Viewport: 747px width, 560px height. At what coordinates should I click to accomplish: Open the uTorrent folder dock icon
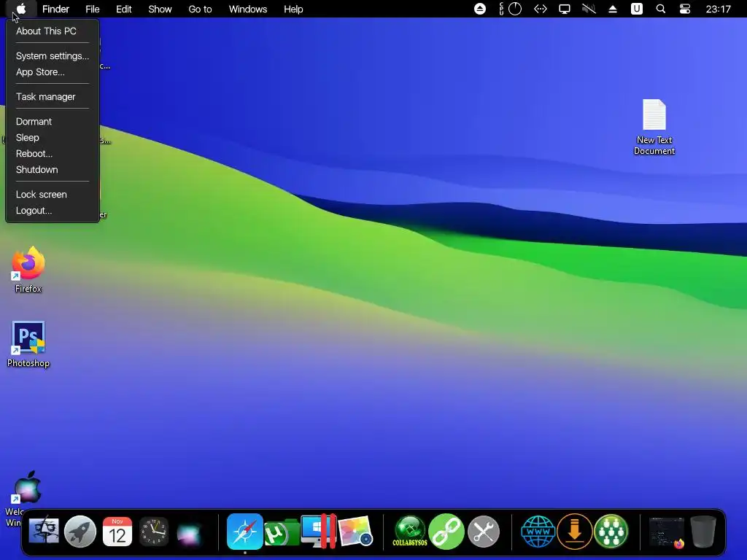282,532
